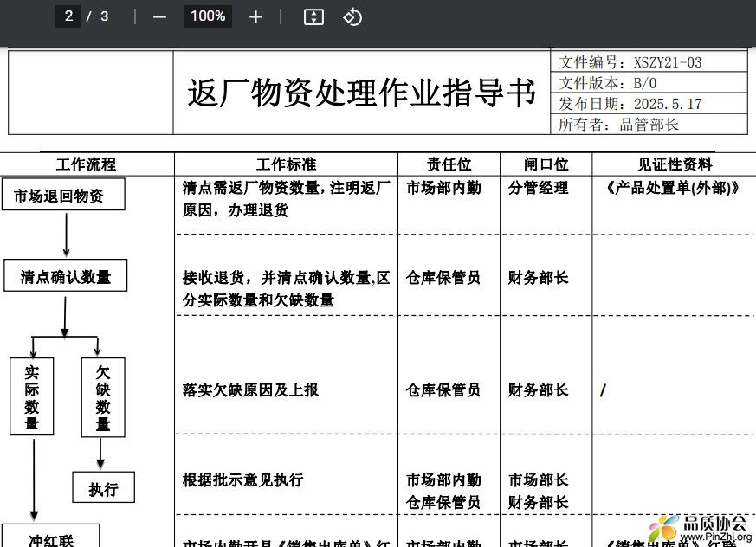756x547 pixels.
Task: Click column header 工作流程
Action: coord(87,164)
